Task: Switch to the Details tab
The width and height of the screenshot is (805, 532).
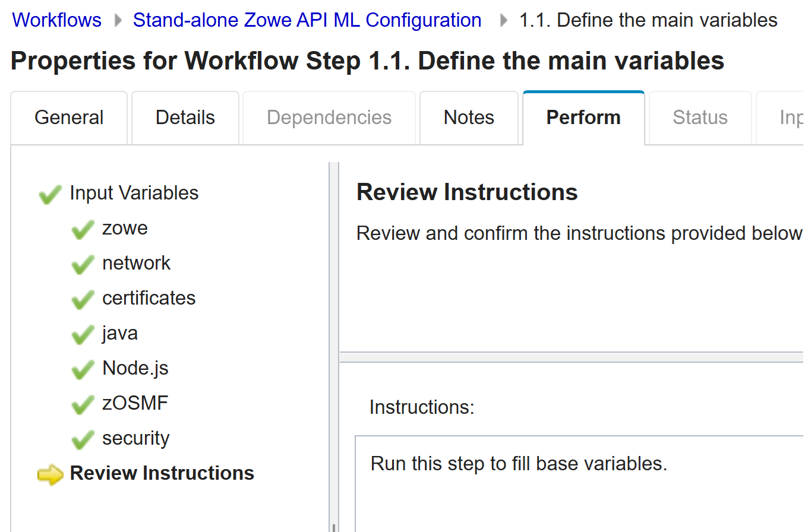Action: pos(185,118)
